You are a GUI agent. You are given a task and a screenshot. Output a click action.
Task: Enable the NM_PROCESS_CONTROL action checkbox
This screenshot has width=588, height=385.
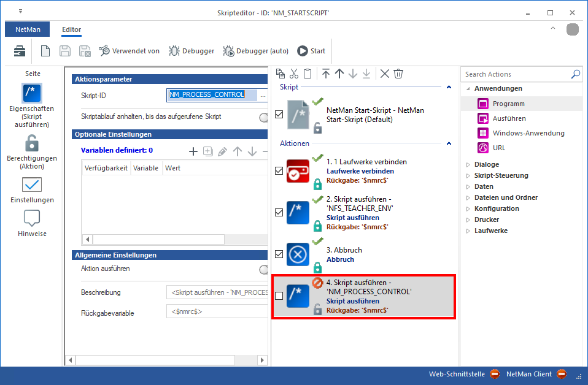click(x=279, y=296)
